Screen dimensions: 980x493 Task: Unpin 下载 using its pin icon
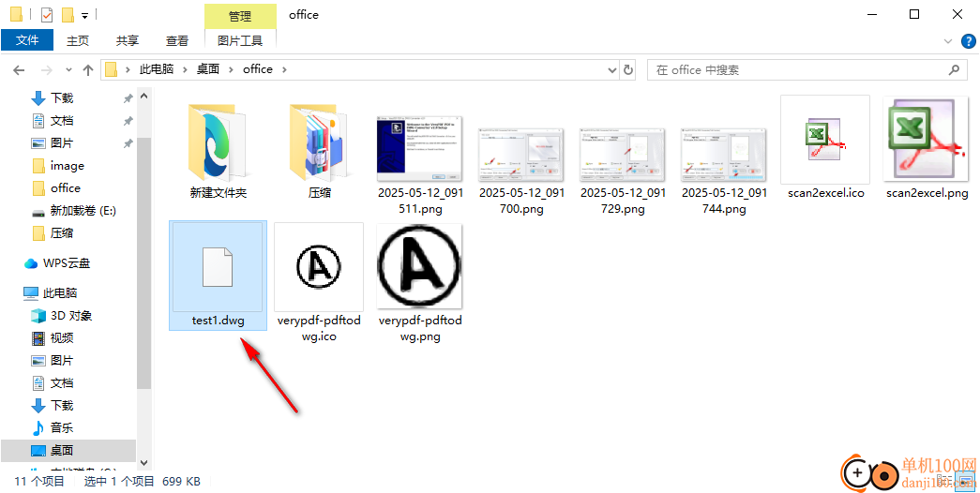pyautogui.click(x=128, y=98)
